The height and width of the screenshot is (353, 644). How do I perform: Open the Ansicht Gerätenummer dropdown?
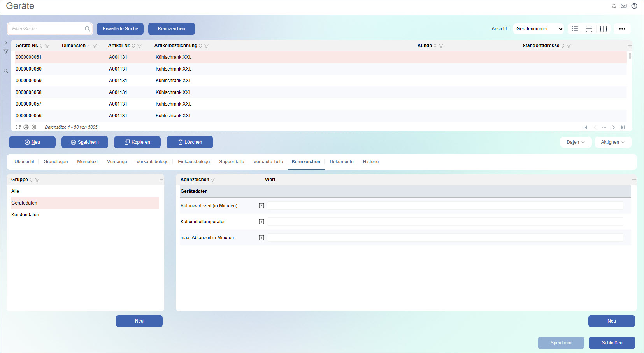pos(539,29)
